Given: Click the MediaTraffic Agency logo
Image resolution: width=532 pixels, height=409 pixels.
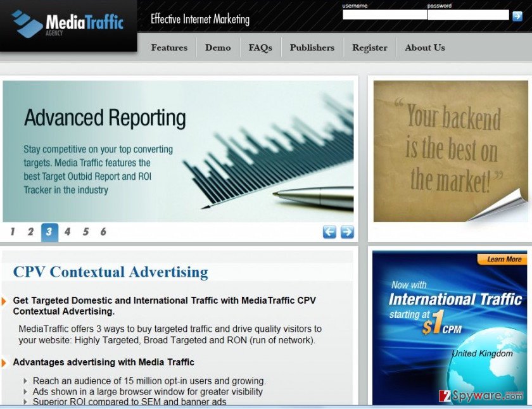Looking at the screenshot, I should pos(67,23).
